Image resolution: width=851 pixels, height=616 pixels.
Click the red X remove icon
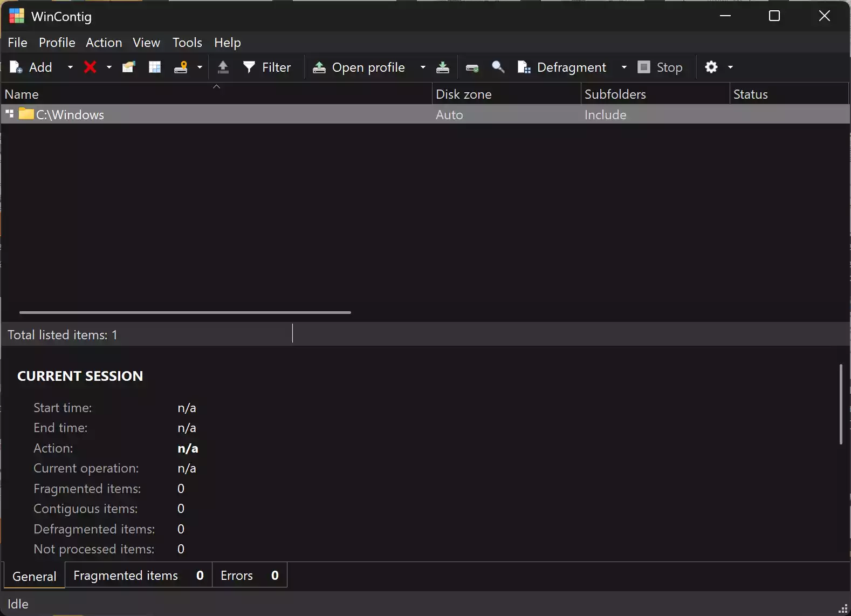click(x=90, y=67)
